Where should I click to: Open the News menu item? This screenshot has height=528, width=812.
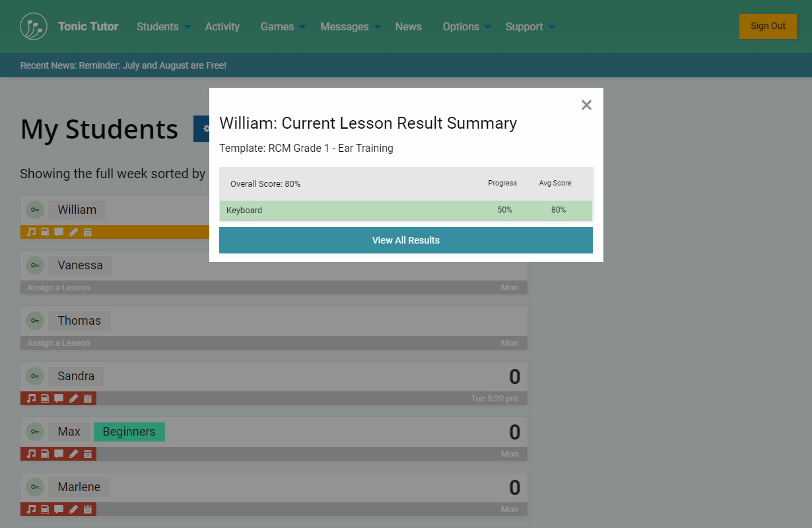tap(408, 26)
